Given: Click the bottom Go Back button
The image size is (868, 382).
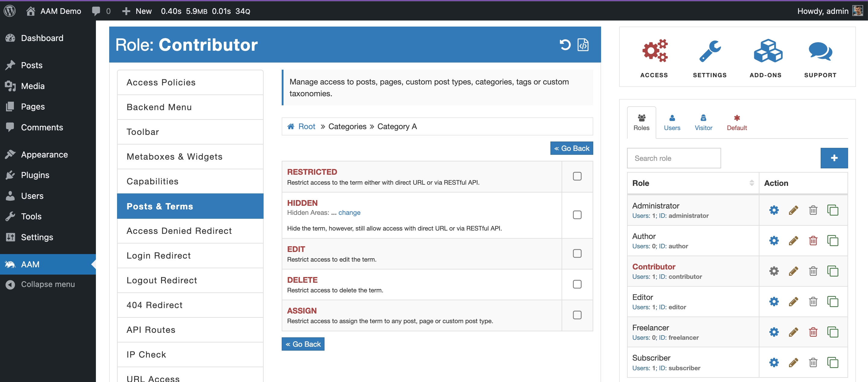Looking at the screenshot, I should (x=303, y=344).
